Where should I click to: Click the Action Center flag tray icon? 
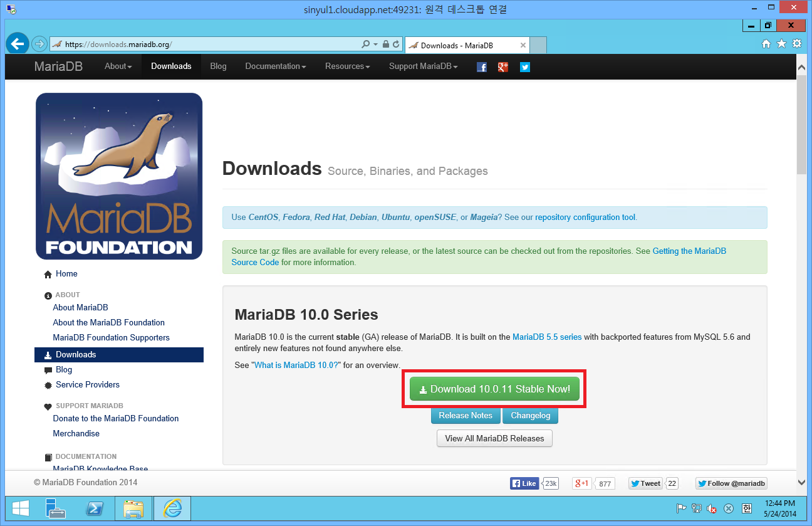coord(680,508)
